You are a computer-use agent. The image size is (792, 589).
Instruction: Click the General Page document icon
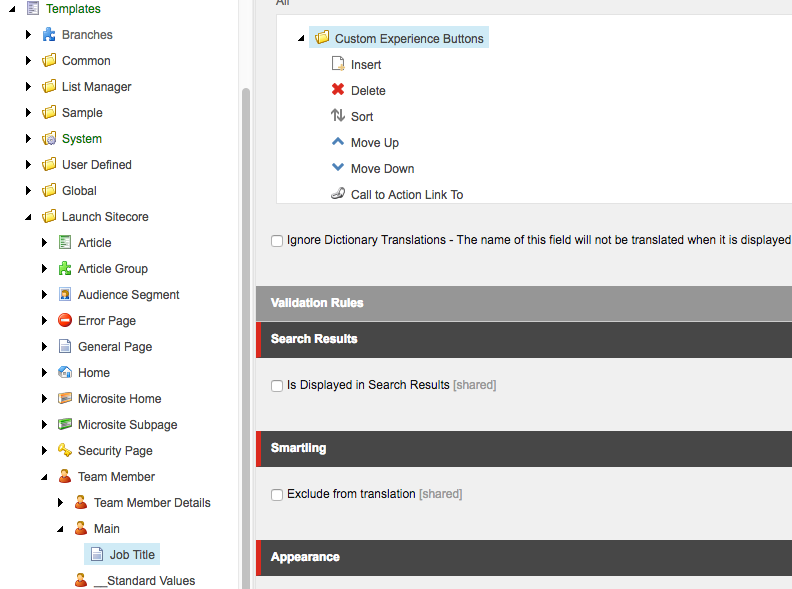coord(65,347)
